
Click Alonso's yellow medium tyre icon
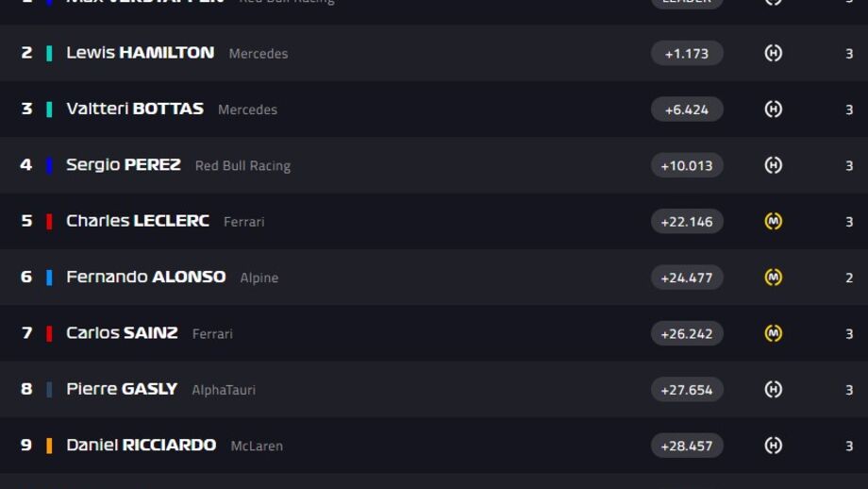tap(774, 277)
